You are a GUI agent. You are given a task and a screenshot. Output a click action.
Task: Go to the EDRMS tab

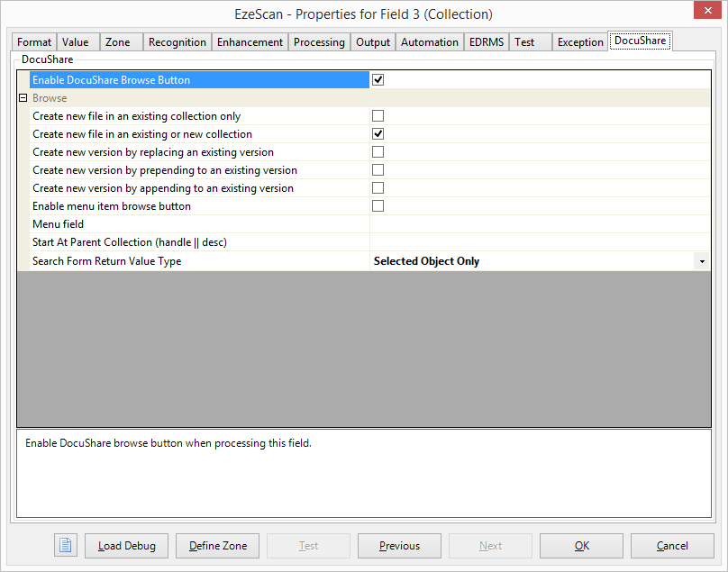pyautogui.click(x=487, y=42)
